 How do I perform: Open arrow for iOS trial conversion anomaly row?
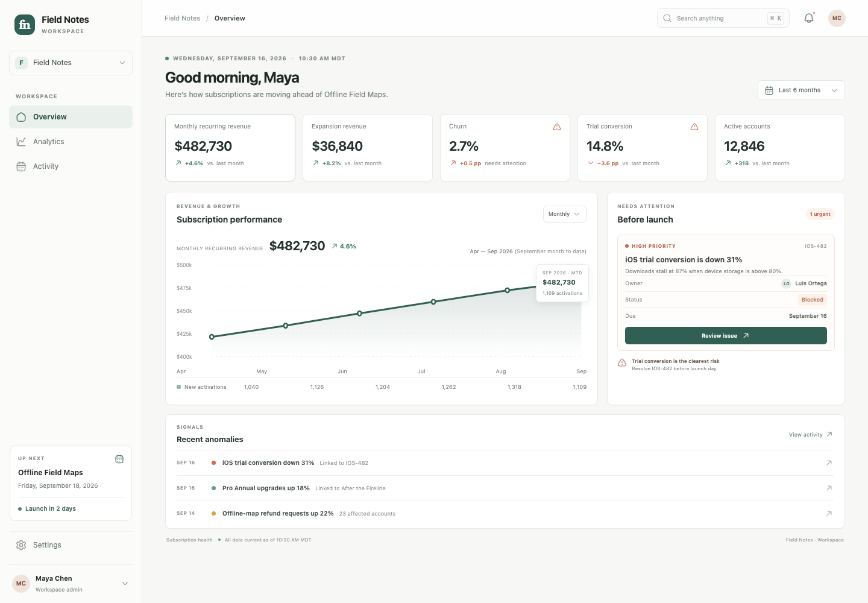pos(829,463)
